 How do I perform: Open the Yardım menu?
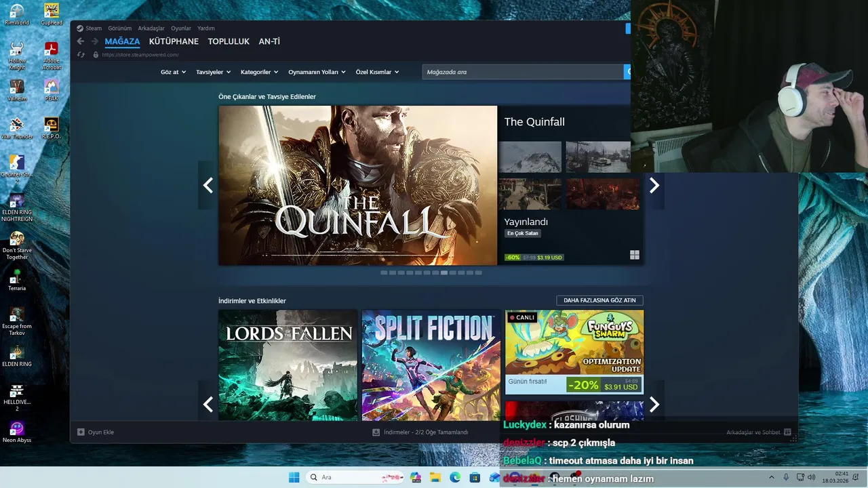tap(205, 28)
